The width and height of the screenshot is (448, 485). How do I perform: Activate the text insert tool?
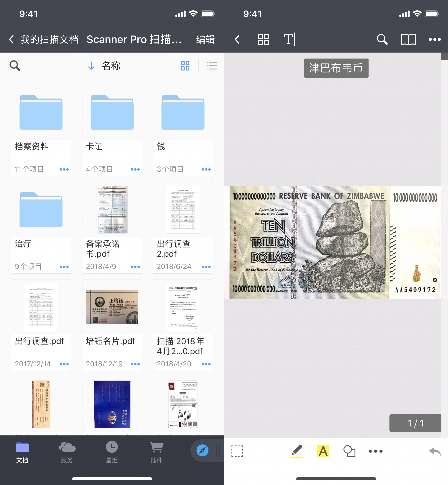(x=290, y=39)
